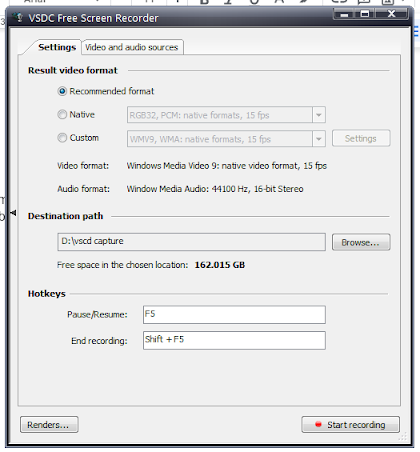Minimize the VSDC Free Screen Recorder window
Screen dimensions: 420x452
coord(345,14)
